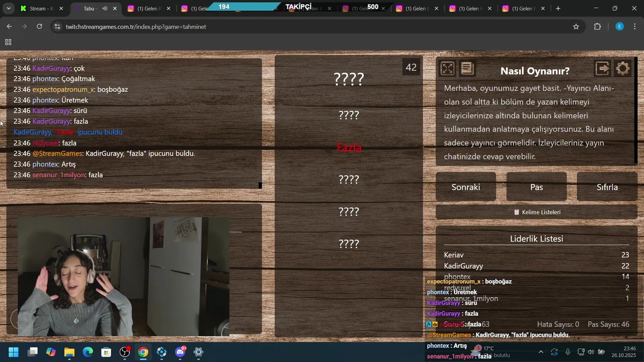Open the apps grid icon in bookmarks bar

coord(8,42)
